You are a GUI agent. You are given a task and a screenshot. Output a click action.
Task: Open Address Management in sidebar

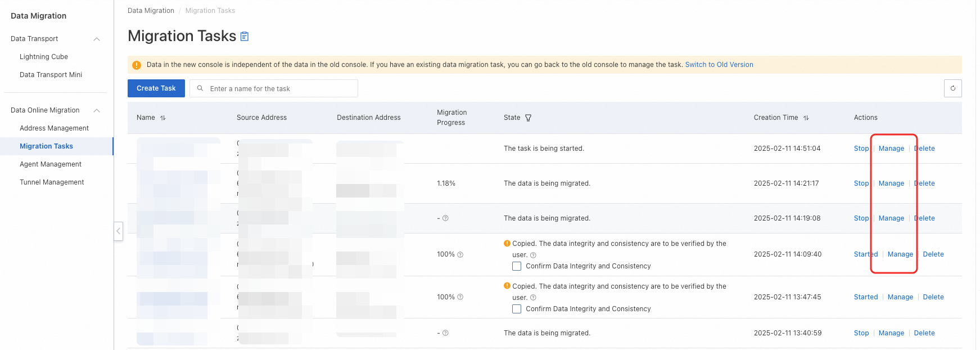point(54,128)
